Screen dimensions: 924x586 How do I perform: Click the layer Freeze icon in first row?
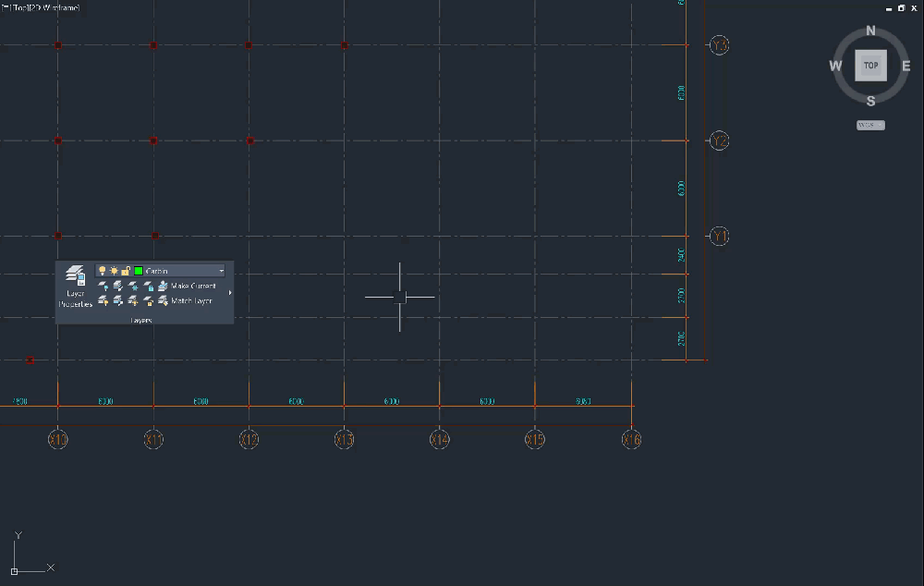pyautogui.click(x=133, y=287)
